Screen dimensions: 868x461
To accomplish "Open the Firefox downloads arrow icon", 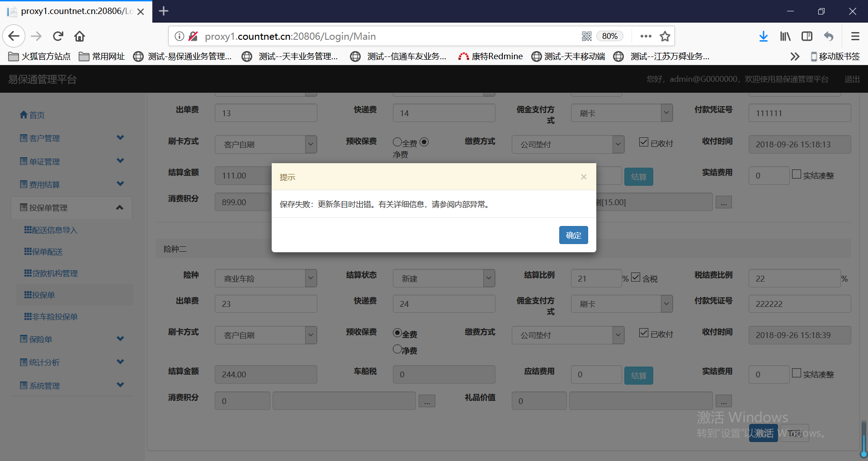I will [x=763, y=36].
